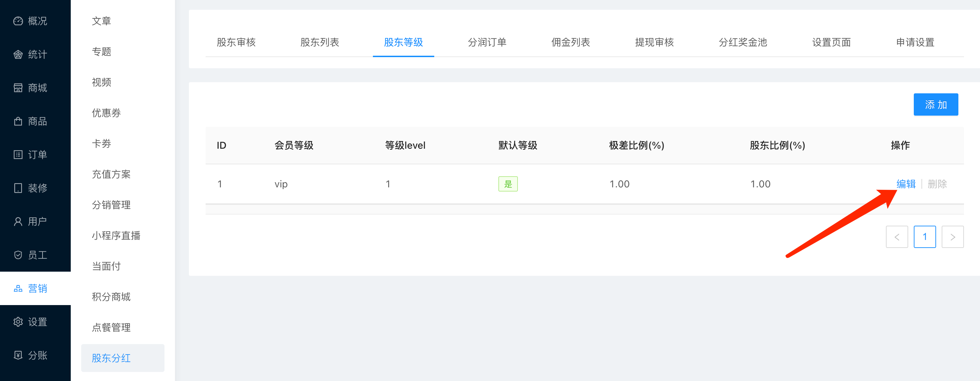Switch to 申请设置 tab
This screenshot has width=980, height=381.
tap(915, 42)
